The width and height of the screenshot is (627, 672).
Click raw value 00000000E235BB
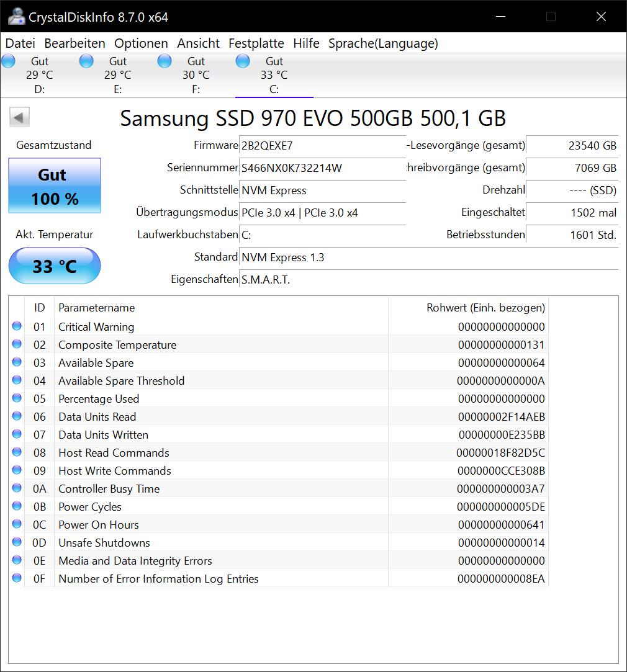coord(502,435)
